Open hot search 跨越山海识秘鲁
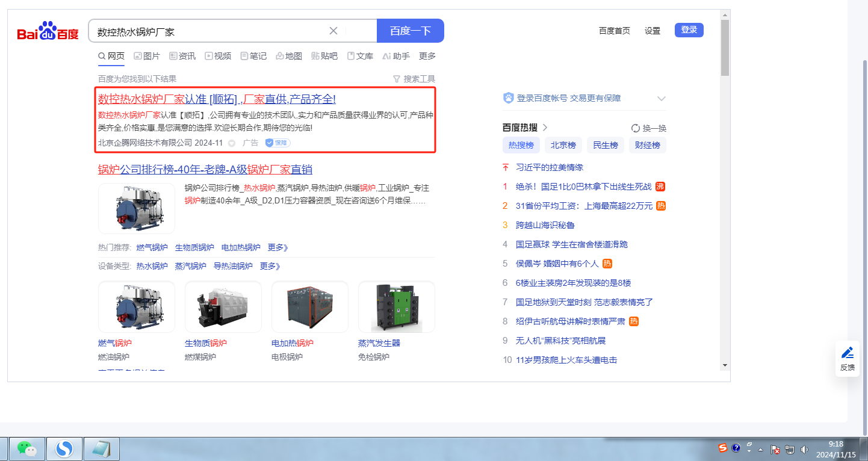Screen dimensions: 868x461 545,225
